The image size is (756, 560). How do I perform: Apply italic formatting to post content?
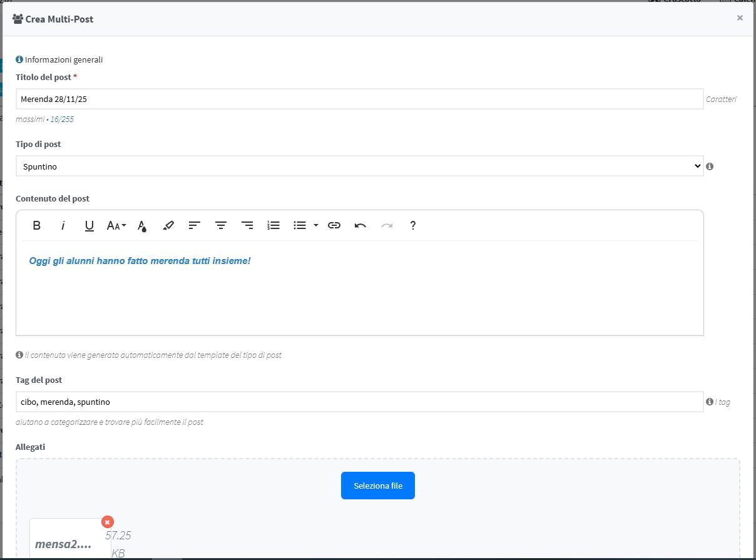coord(63,225)
